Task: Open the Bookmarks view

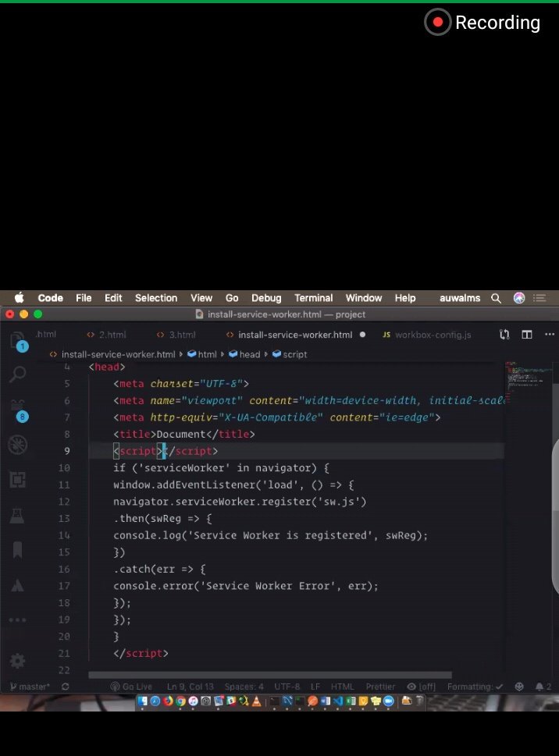Action: [x=17, y=550]
